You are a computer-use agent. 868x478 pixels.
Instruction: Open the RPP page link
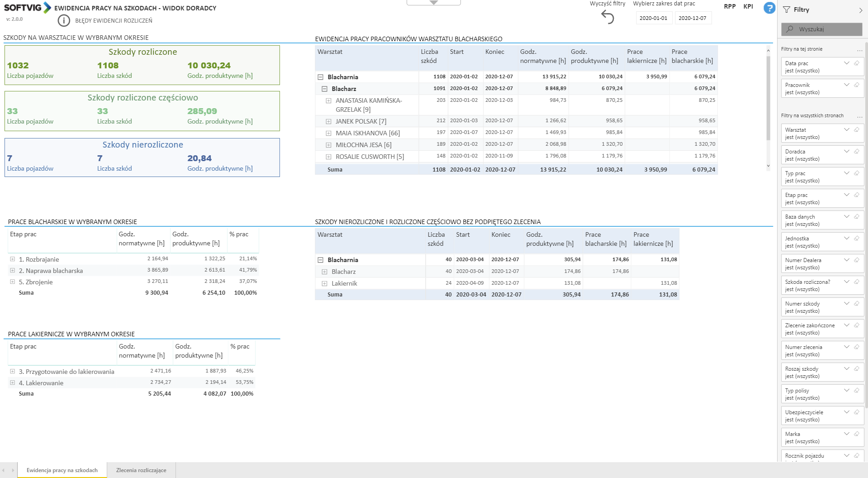click(730, 6)
